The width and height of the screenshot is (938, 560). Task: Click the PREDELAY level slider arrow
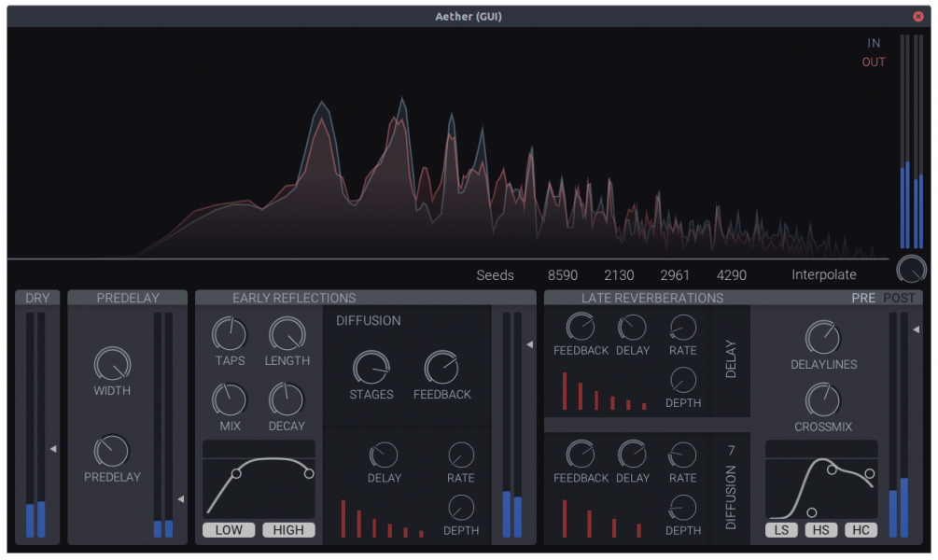click(181, 499)
